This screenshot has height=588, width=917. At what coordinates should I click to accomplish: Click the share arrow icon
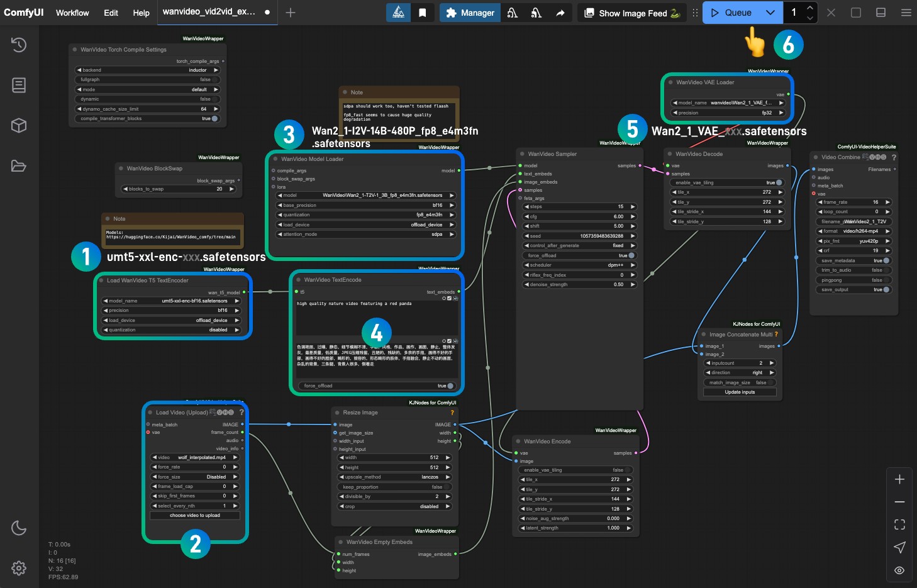560,13
